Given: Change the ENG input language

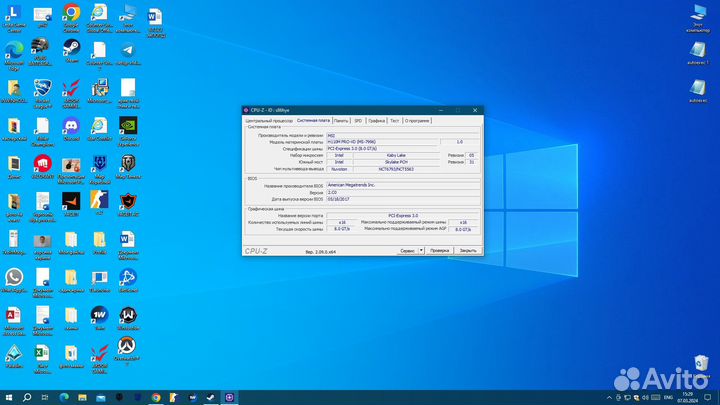Looking at the screenshot, I should [x=669, y=398].
